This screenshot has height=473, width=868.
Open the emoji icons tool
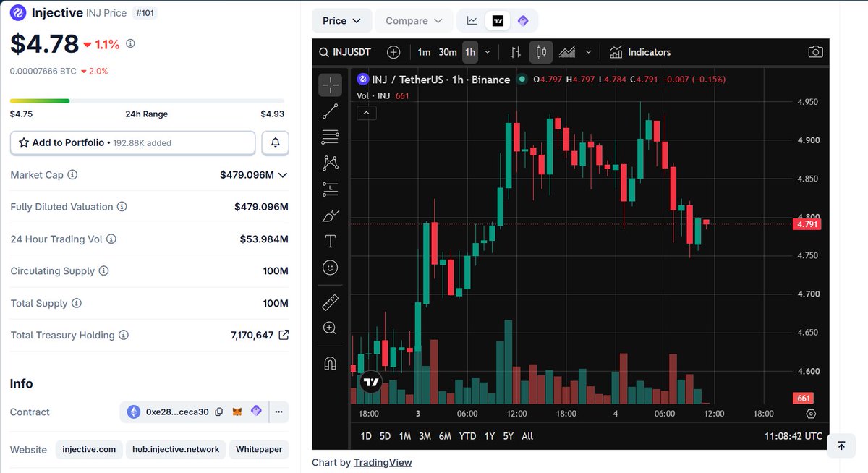[x=331, y=268]
